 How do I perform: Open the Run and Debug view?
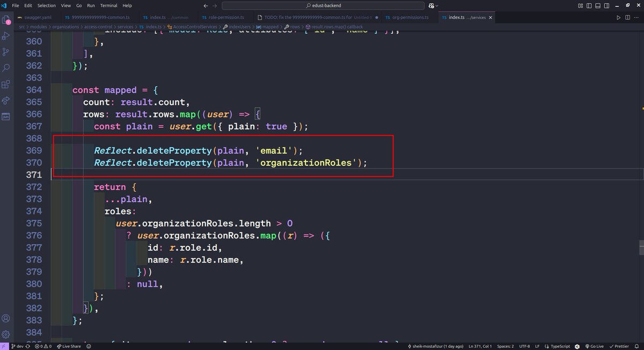tap(6, 36)
